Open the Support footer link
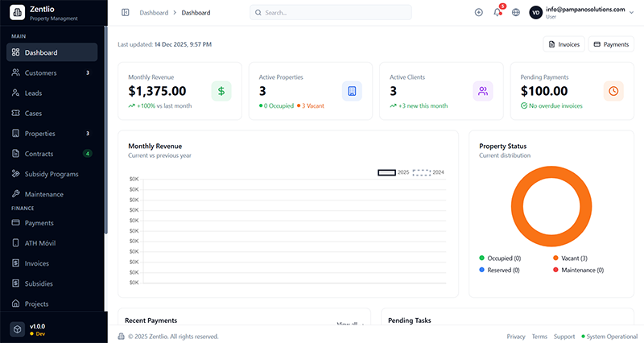 point(564,337)
